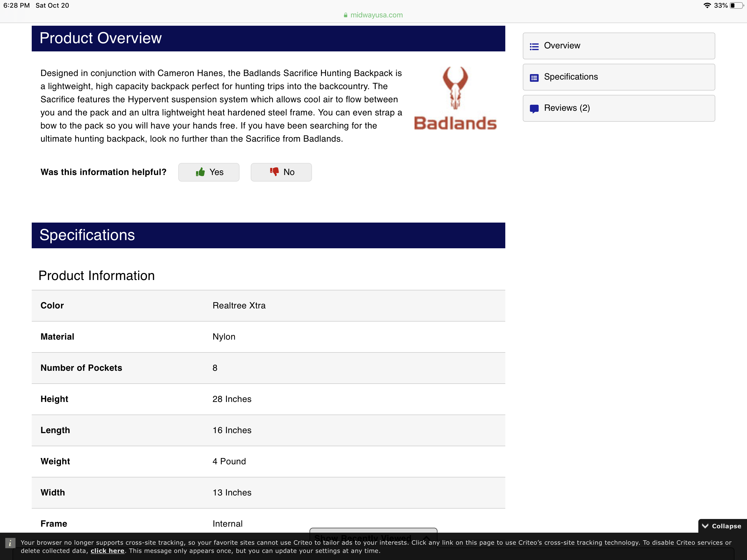Click the Frame row label
Image resolution: width=747 pixels, height=560 pixels.
coord(54,524)
